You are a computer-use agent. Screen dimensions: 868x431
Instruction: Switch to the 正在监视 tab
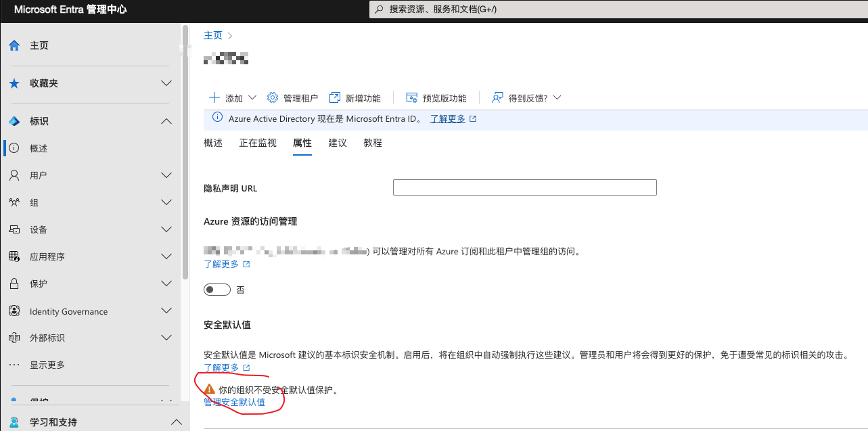pyautogui.click(x=258, y=143)
